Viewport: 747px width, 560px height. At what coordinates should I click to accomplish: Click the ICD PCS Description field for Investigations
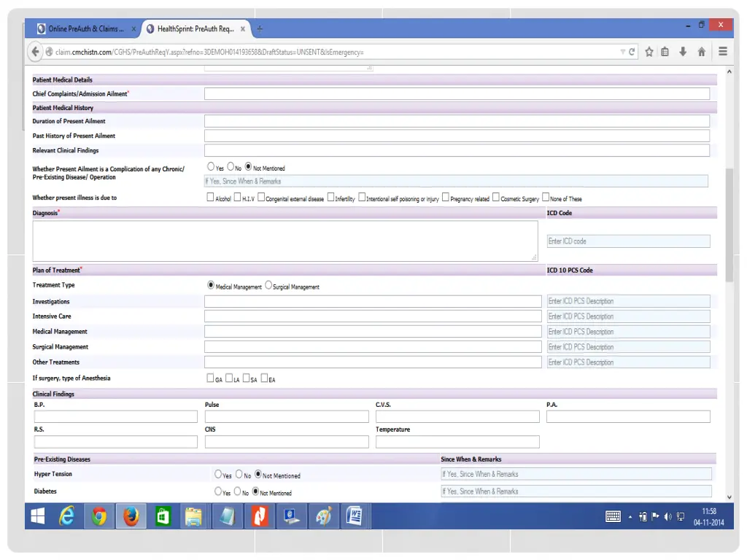(x=628, y=301)
